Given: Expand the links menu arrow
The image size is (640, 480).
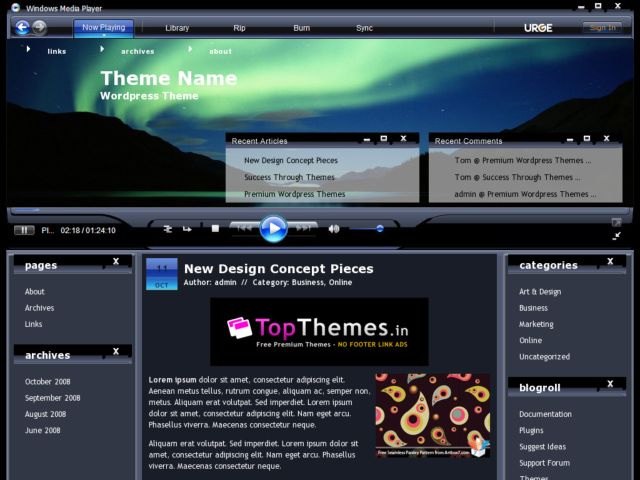Looking at the screenshot, I should [28, 49].
